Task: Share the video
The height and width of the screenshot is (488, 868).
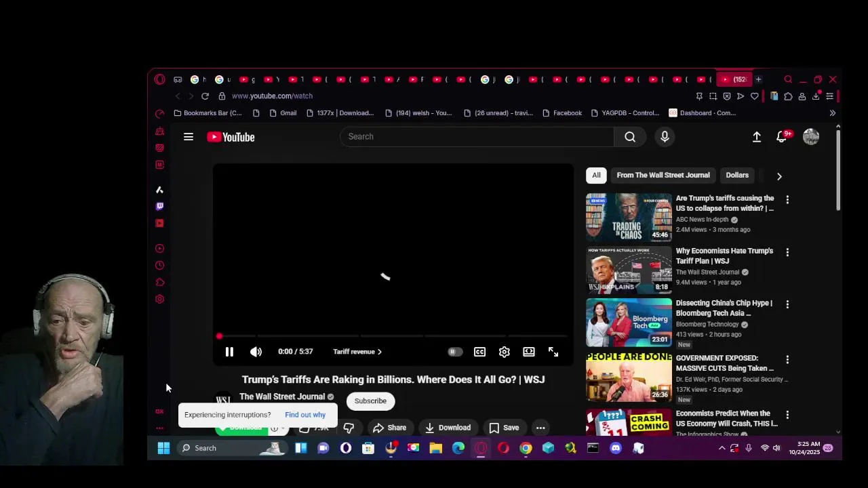Action: coord(389,428)
